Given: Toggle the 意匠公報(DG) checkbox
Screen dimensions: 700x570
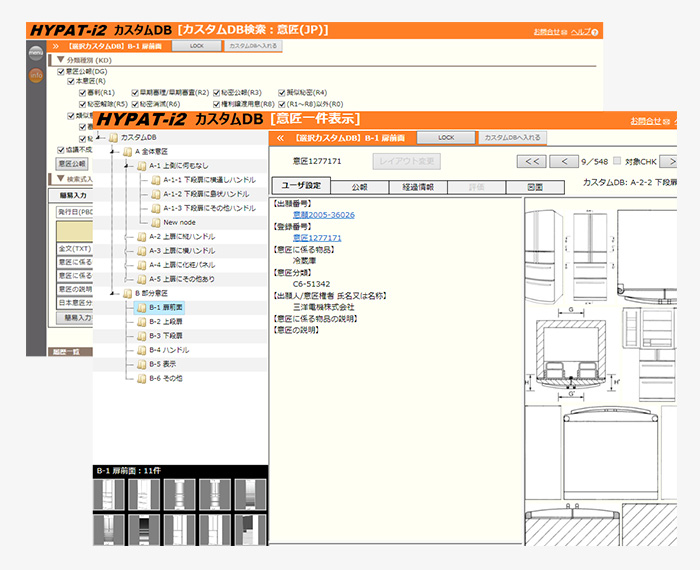Looking at the screenshot, I should [x=61, y=71].
